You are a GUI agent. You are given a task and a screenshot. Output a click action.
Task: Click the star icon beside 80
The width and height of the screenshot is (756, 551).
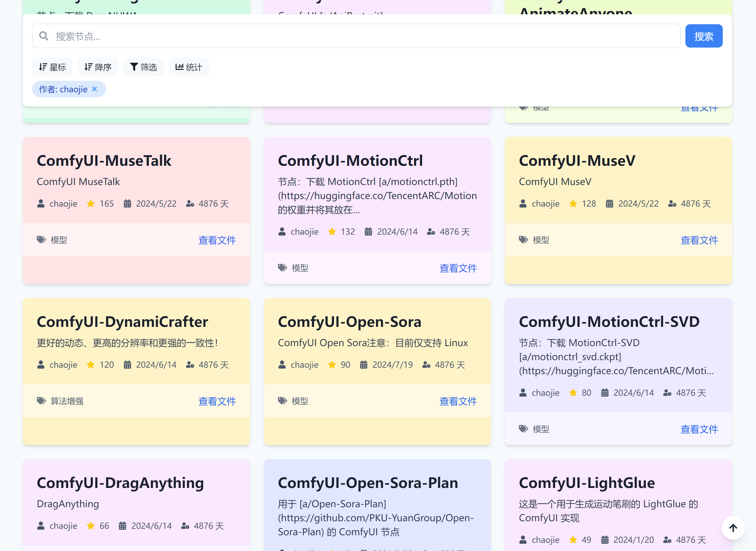573,393
